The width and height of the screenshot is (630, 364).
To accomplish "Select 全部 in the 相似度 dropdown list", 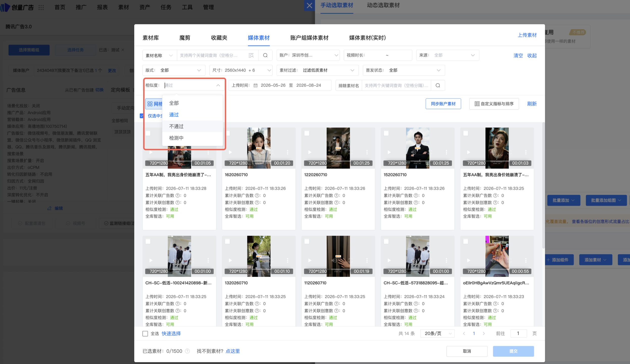I will (193, 103).
